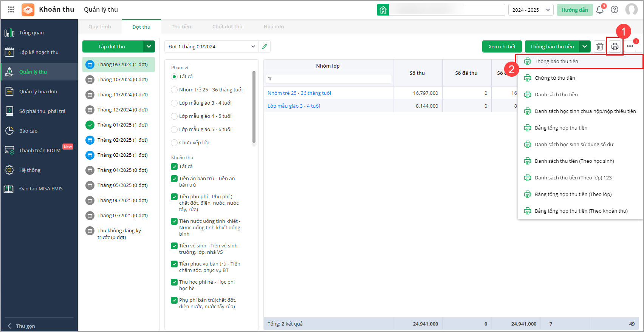Open 'Nhóm trẻ 25 - 36 tháng tuổi' link
Viewport: 644px width, 332px height.
pos(299,93)
